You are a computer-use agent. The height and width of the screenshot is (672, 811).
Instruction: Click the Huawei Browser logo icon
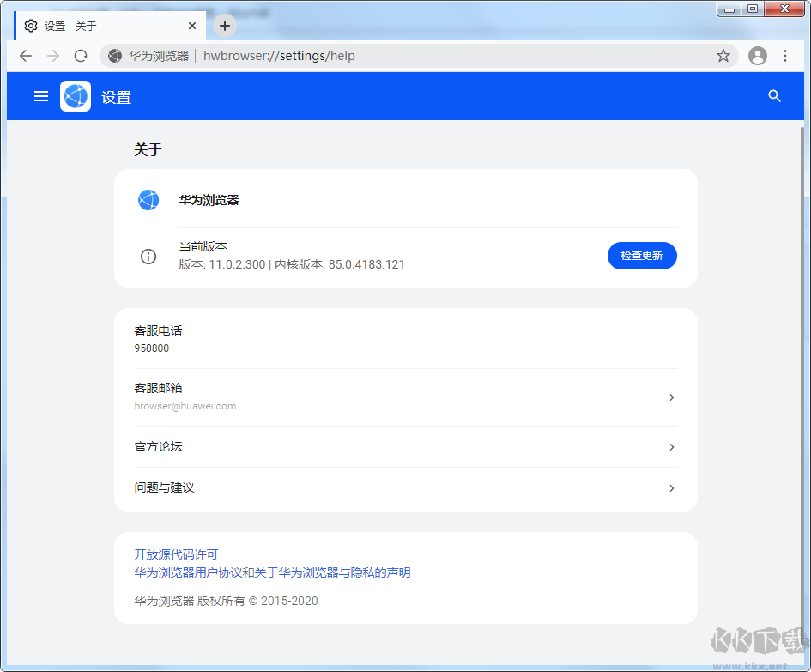point(76,96)
